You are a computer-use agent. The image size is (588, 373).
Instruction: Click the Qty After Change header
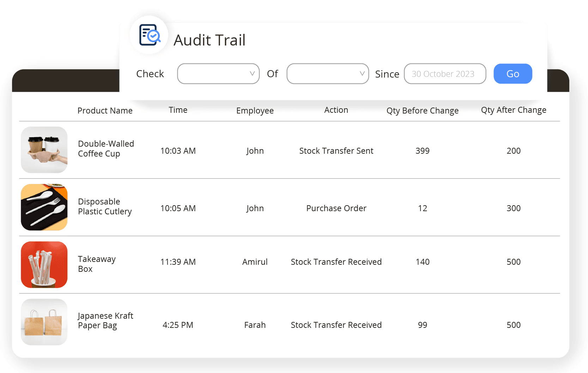(514, 110)
